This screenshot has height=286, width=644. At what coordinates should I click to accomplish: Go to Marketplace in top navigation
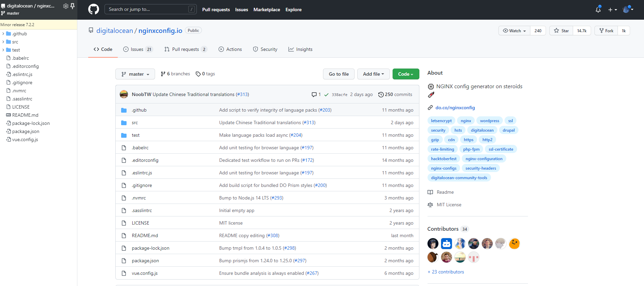click(x=267, y=9)
